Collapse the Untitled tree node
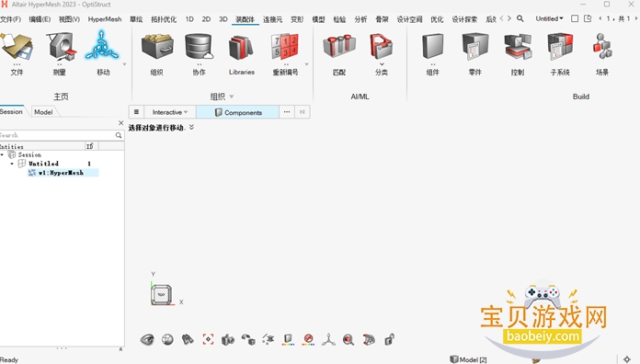This screenshot has width=640, height=364. click(12, 164)
